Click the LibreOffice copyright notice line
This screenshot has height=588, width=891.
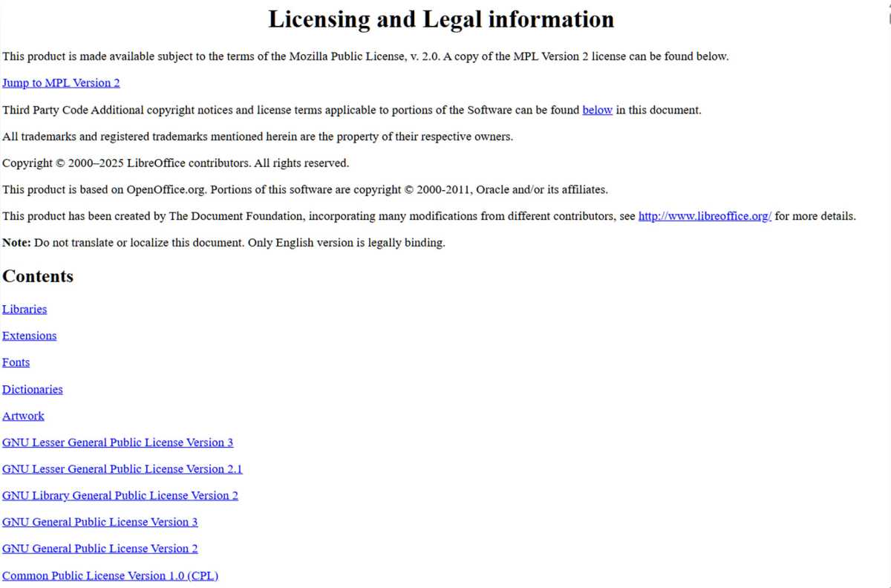click(175, 163)
